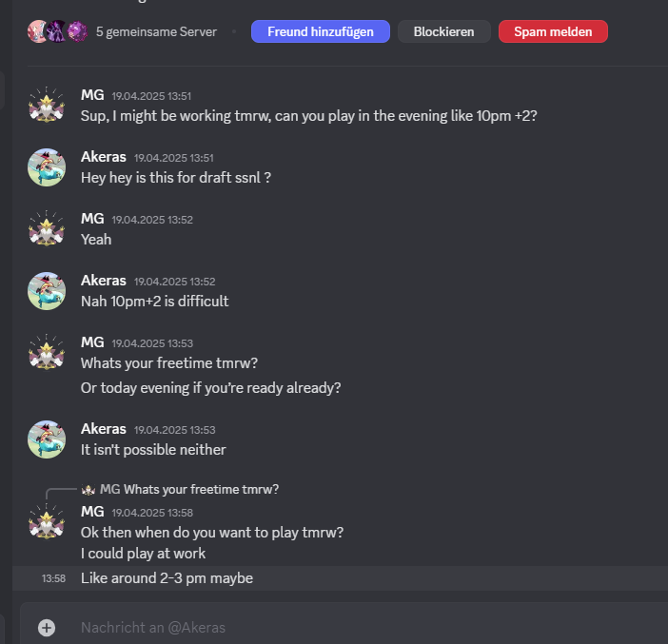Click MG's avatar next to 'Ok then' message
Screen dimensions: 668x644
(46, 522)
